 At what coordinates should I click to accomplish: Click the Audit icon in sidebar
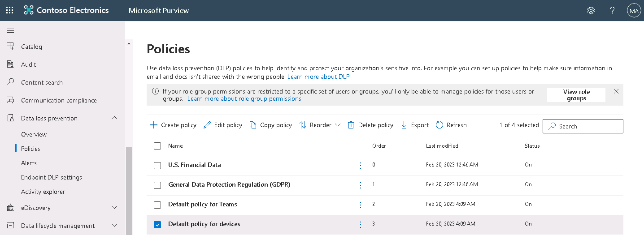click(10, 64)
